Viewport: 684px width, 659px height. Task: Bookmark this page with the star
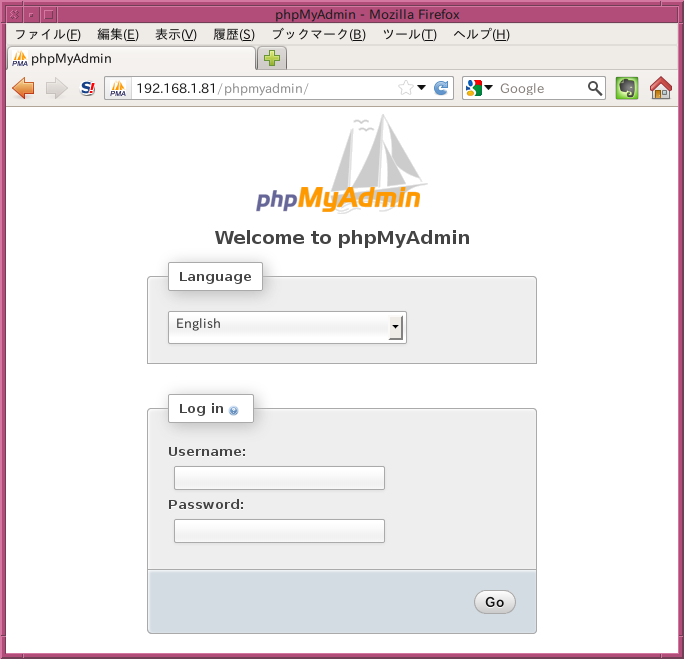click(405, 88)
